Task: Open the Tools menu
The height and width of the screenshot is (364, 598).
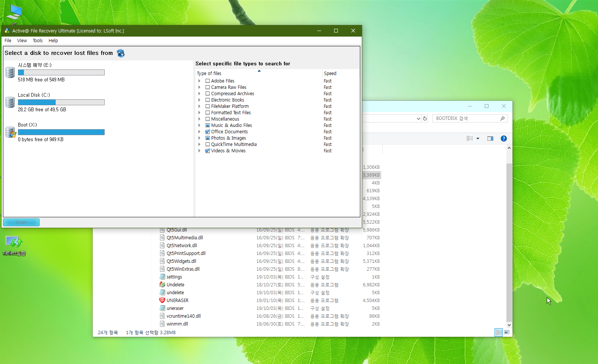Action: coord(38,40)
